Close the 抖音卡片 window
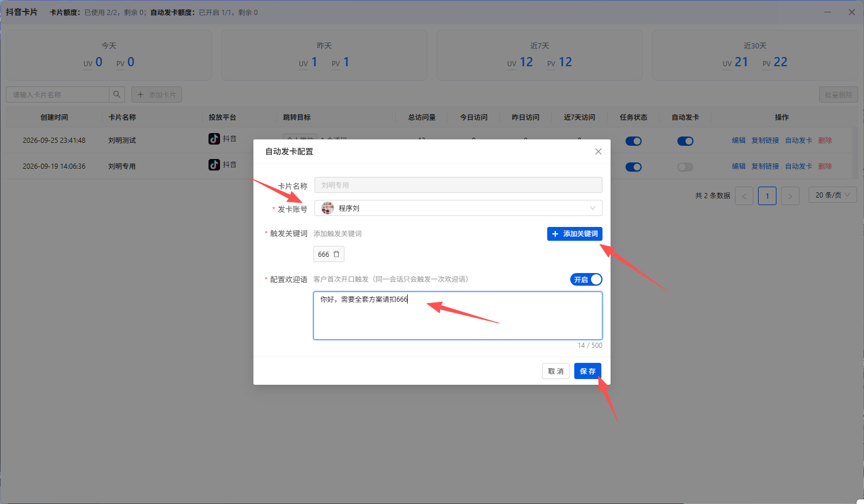 [x=852, y=12]
